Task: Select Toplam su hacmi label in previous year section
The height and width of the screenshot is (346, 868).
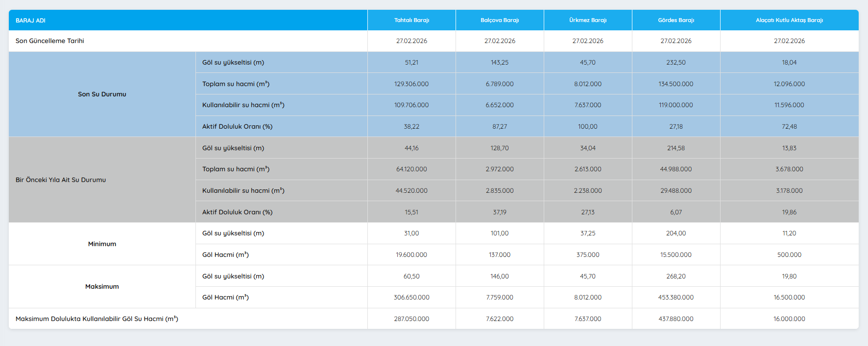Action: coord(236,169)
